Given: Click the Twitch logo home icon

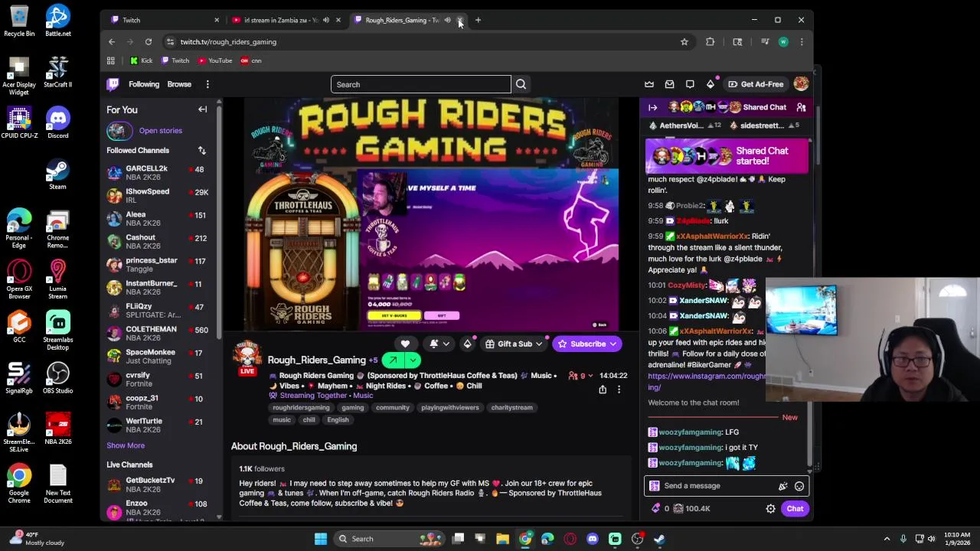Looking at the screenshot, I should 113,84.
